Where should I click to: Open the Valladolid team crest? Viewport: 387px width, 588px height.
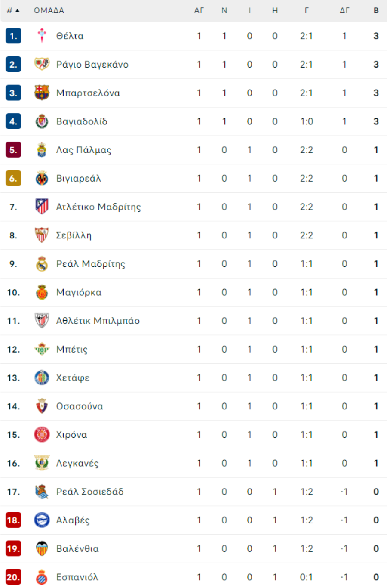tap(42, 121)
